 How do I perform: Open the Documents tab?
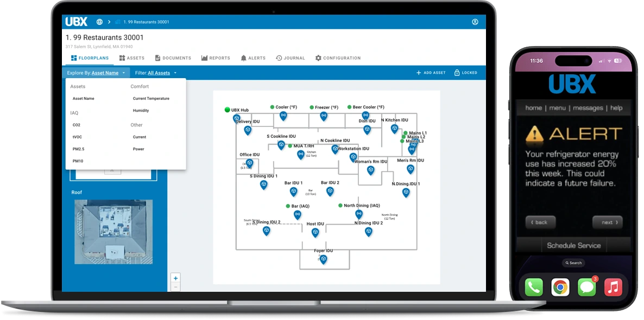pyautogui.click(x=173, y=58)
